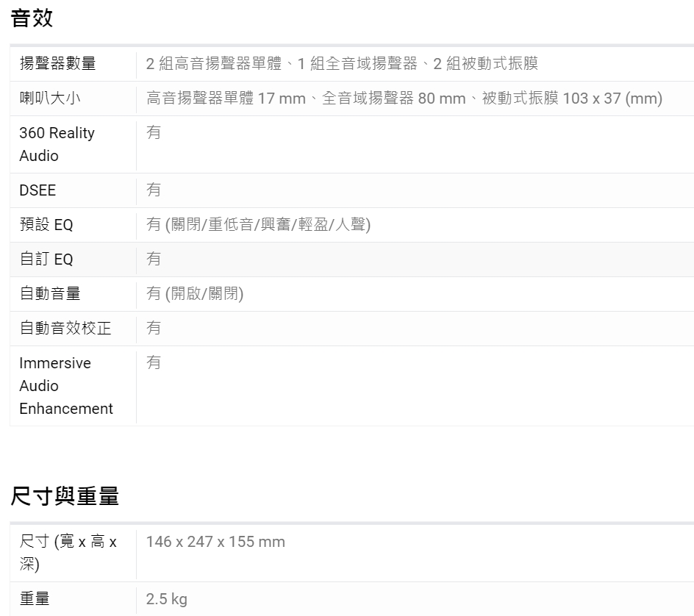Click the 有 (開啟/關閉) value text
The width and height of the screenshot is (694, 616).
[195, 294]
